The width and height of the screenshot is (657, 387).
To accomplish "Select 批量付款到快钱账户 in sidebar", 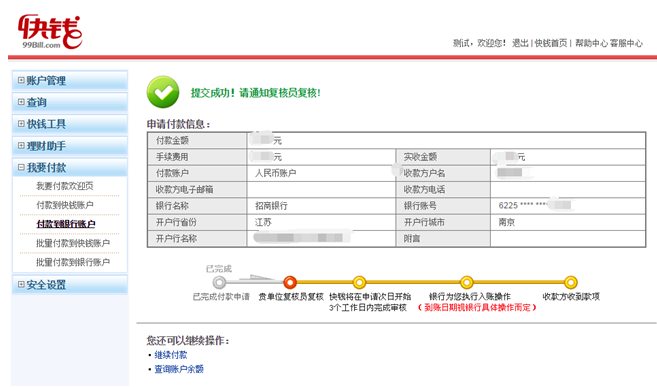I will click(x=73, y=243).
